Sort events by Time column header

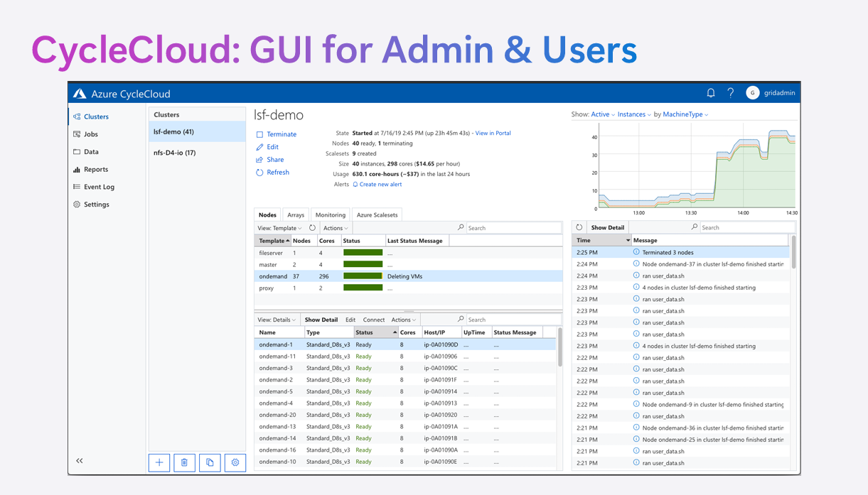click(x=602, y=240)
